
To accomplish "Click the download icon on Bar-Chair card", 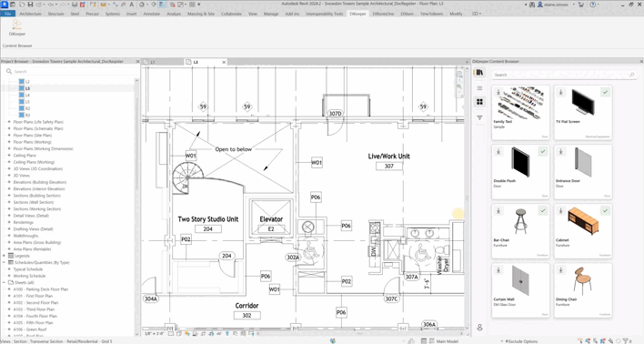I will pos(498,211).
